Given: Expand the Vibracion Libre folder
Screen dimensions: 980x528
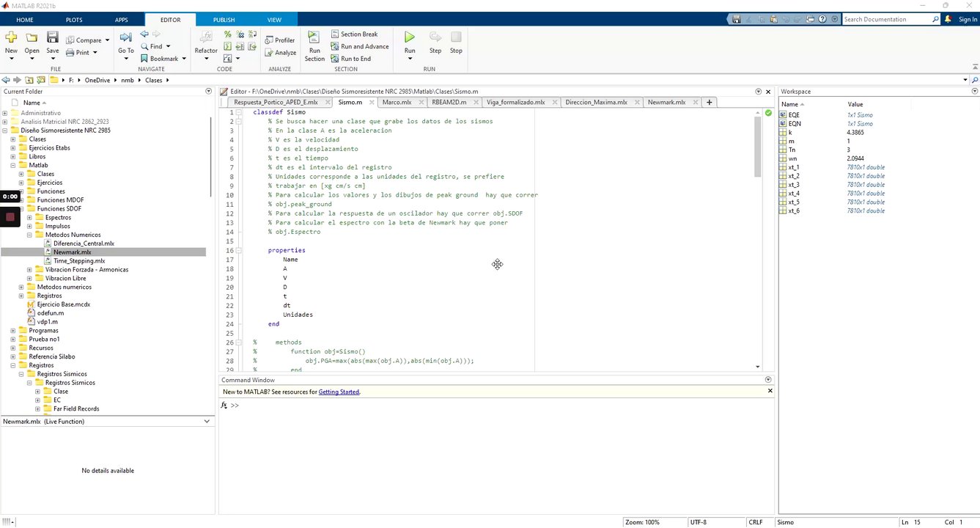Looking at the screenshot, I should coord(30,278).
